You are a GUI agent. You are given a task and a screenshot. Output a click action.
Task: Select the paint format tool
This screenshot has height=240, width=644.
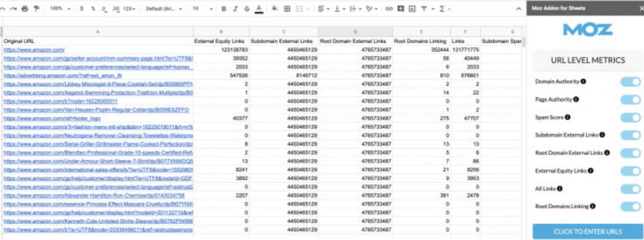coord(36,9)
